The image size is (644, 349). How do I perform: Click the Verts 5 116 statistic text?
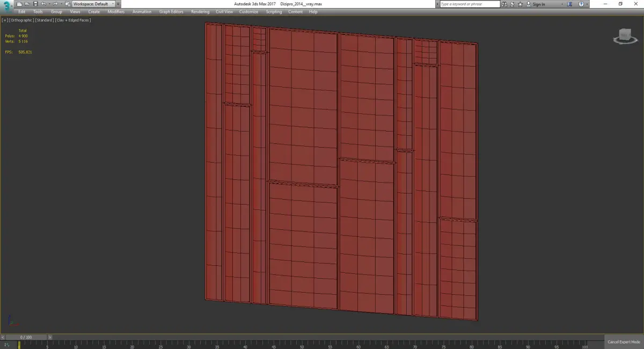[x=16, y=41]
